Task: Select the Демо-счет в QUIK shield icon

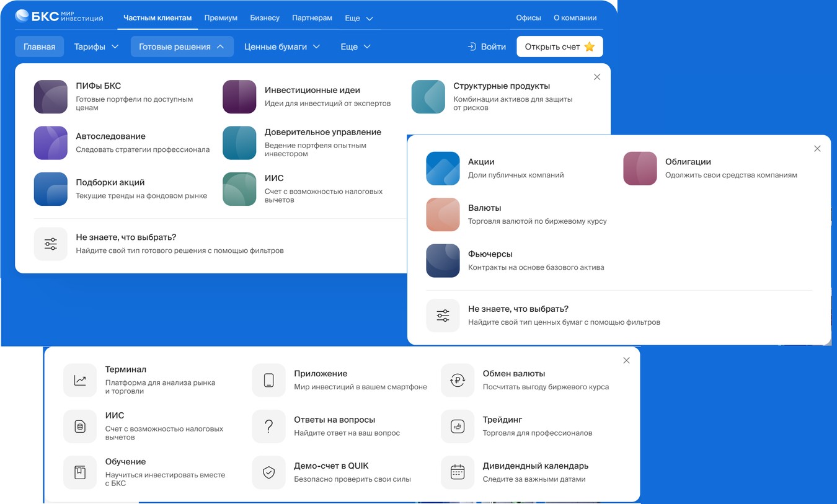Action: pos(268,472)
